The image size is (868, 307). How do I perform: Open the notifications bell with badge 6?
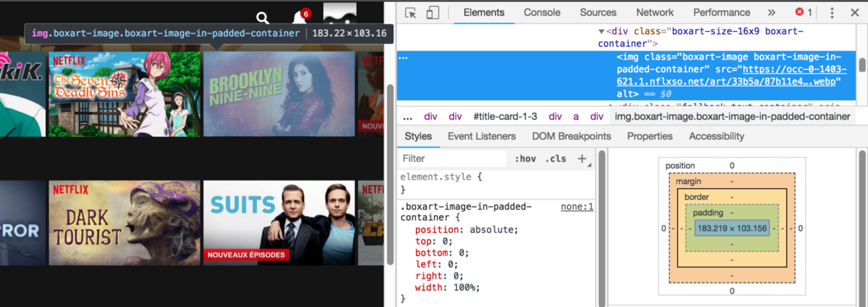coord(299,17)
